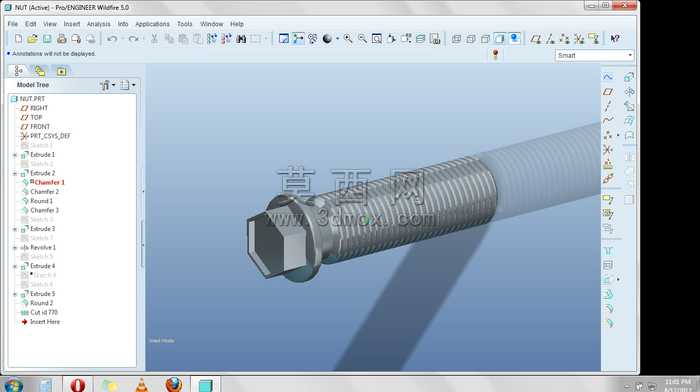
Task: Redo the last undone action
Action: coord(133,39)
